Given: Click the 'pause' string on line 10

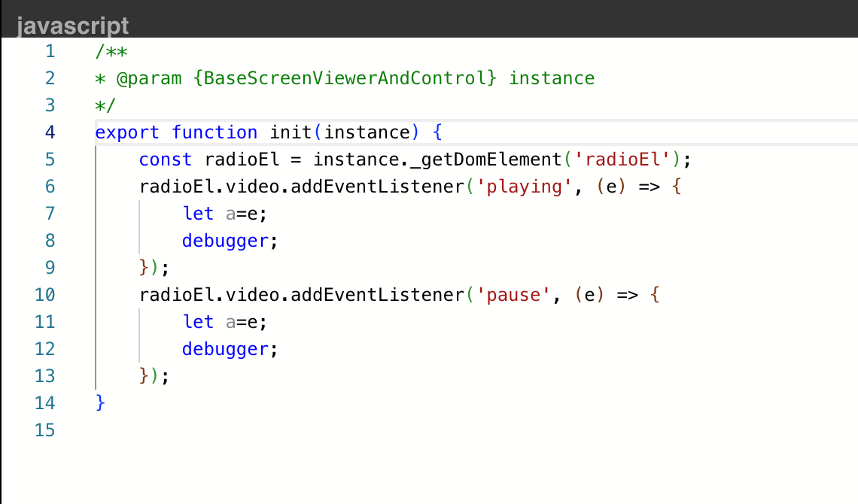Looking at the screenshot, I should [x=513, y=295].
